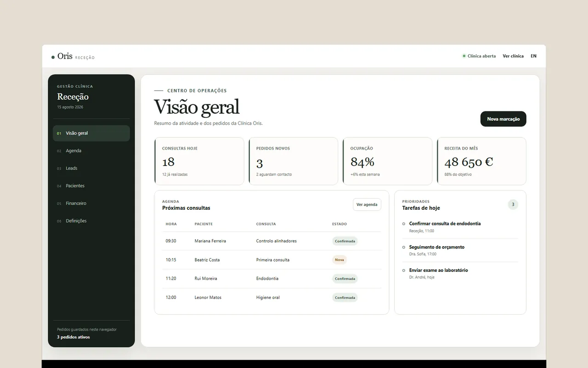Select patient Leonor Matos
The image size is (588, 368).
point(208,298)
